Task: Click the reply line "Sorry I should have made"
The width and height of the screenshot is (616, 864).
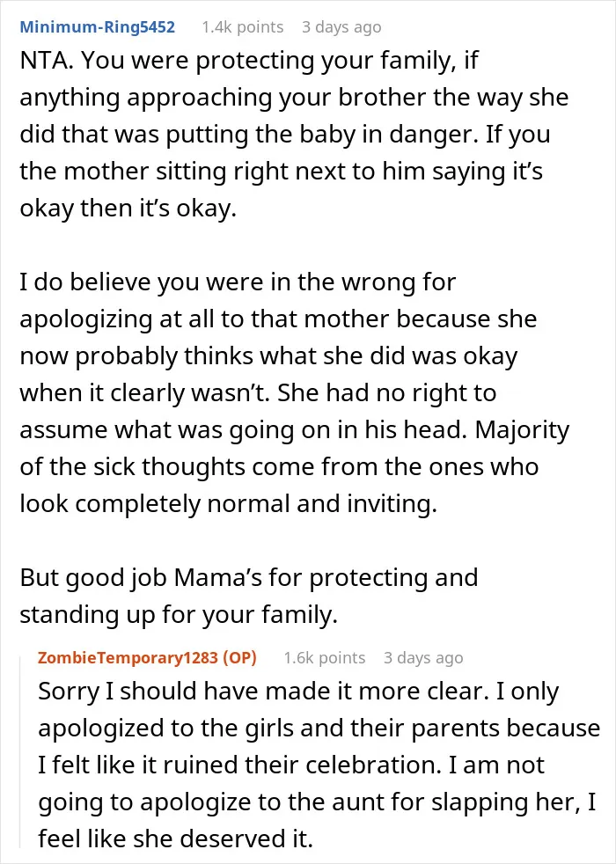Action: [x=298, y=691]
